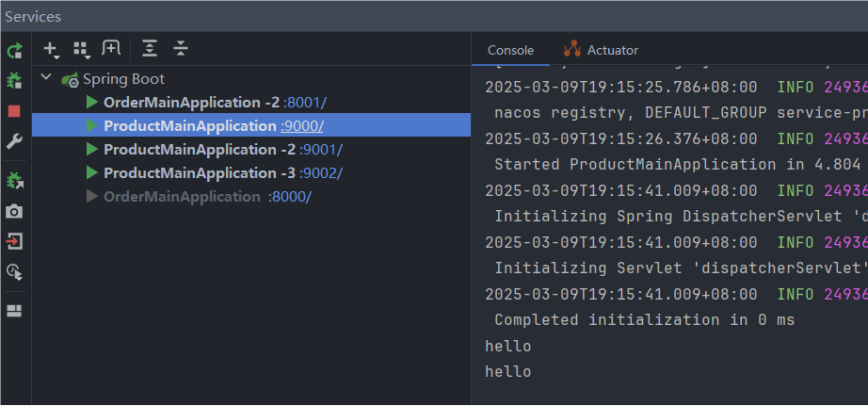Viewport: 868px width, 406px height.
Task: Click the Expand All icon
Action: 150,49
